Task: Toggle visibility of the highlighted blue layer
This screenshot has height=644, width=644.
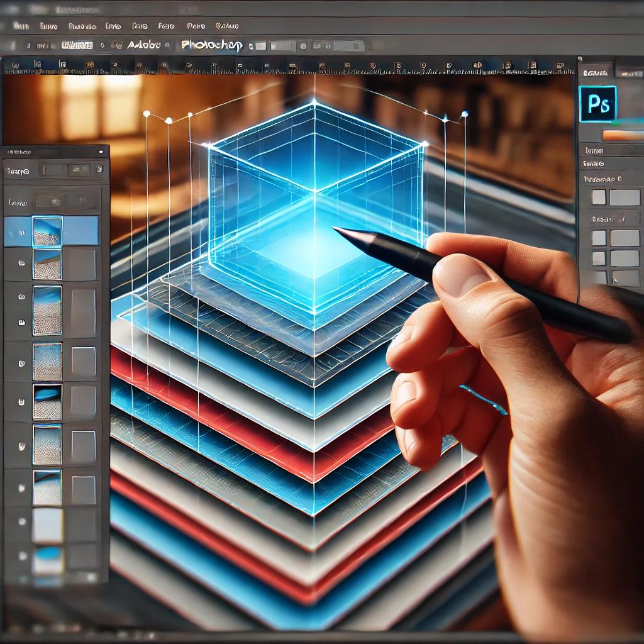Action: 23,233
